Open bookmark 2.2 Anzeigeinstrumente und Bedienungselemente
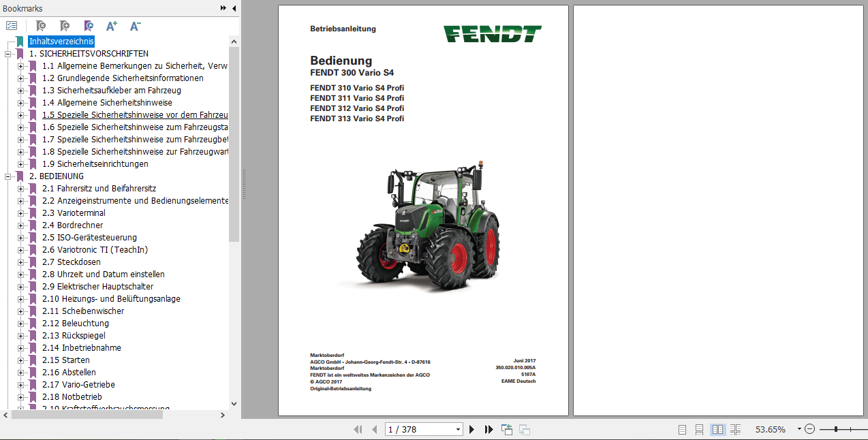The width and height of the screenshot is (868, 440). coord(135,201)
